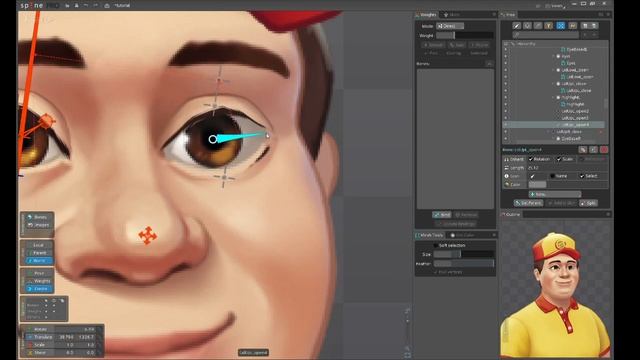640x360 pixels.
Task: Click the yellow filter icon in Tree toolbar
Action: 549,26
